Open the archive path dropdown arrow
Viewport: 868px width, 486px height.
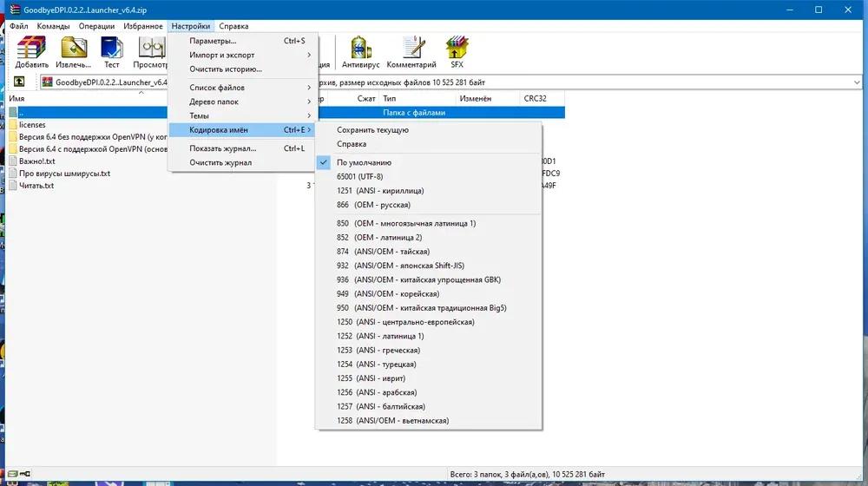pos(857,82)
